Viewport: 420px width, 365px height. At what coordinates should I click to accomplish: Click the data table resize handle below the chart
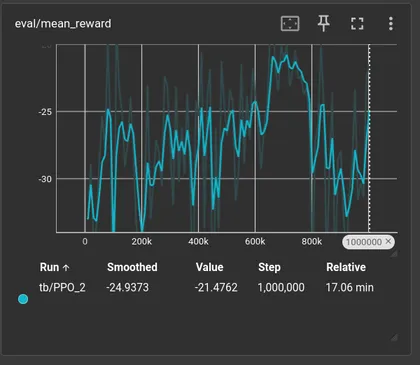[394, 254]
